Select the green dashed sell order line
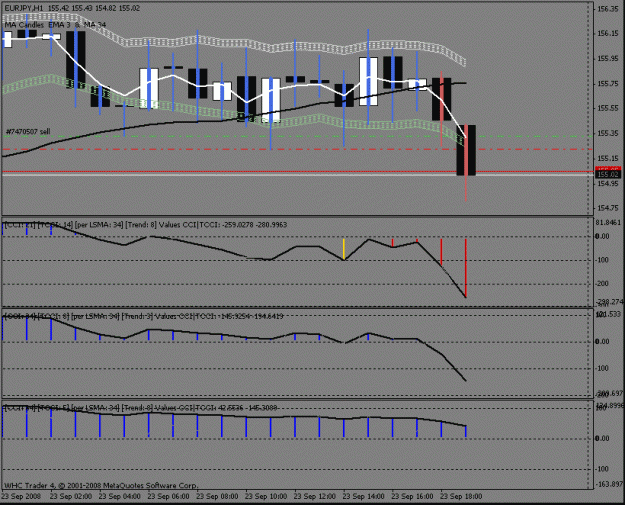Image resolution: width=625 pixels, height=505 pixels. coord(297,136)
